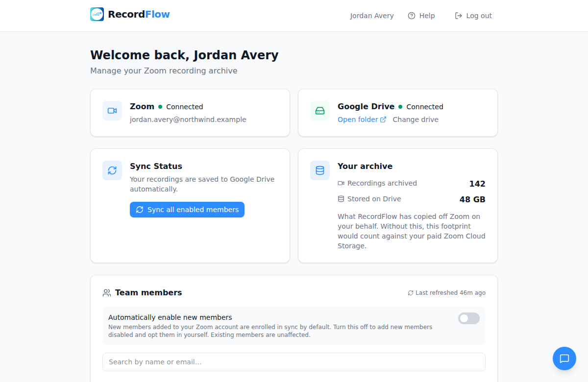The image size is (588, 382).
Task: Click the 142 recordings archived value
Action: (477, 184)
